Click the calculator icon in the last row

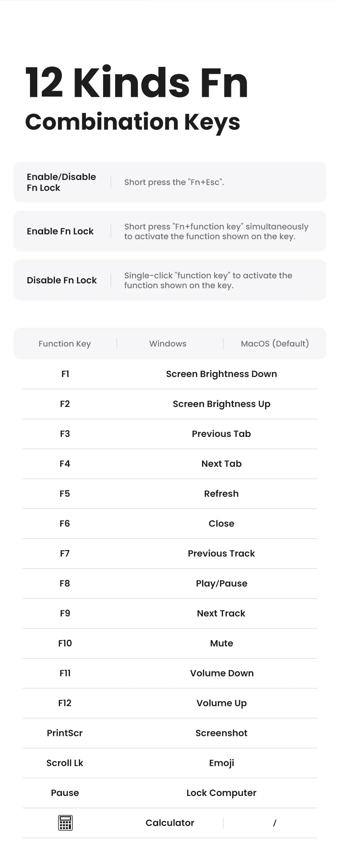coord(65,823)
